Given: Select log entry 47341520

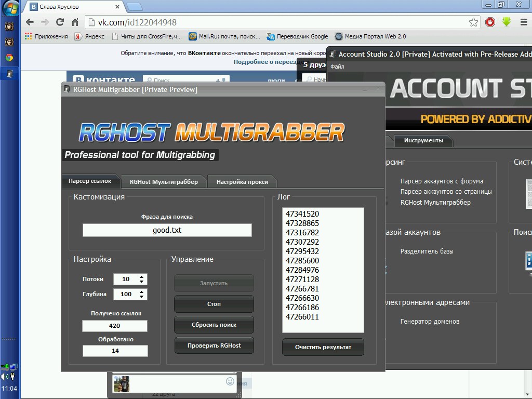Looking at the screenshot, I should (302, 214).
